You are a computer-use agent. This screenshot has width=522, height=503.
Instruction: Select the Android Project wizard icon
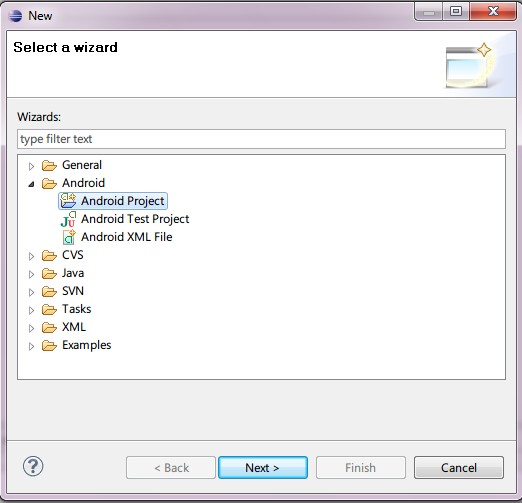[x=68, y=201]
